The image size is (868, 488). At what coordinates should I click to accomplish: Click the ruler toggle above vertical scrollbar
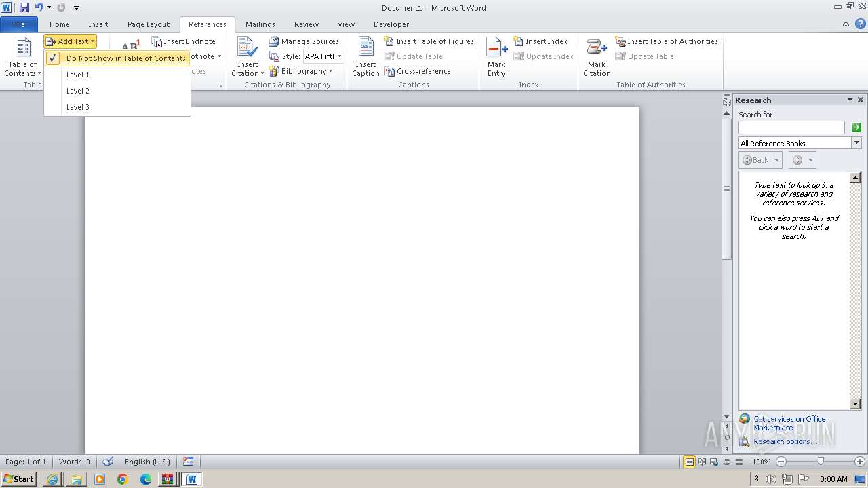tap(726, 101)
